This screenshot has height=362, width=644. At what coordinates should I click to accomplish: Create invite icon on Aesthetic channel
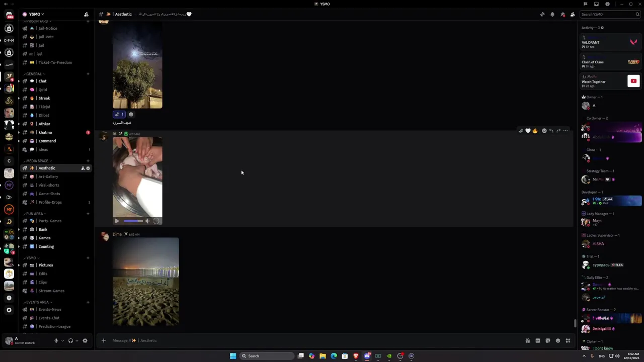83,168
